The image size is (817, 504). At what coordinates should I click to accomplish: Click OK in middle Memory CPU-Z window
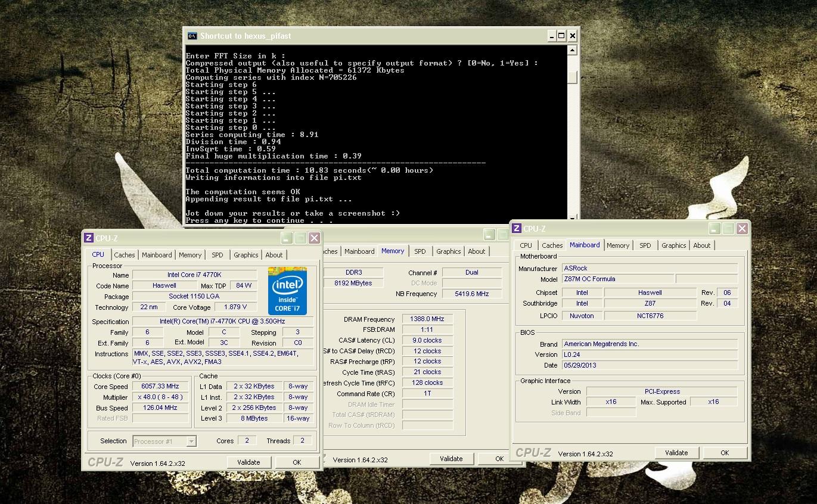(499, 459)
